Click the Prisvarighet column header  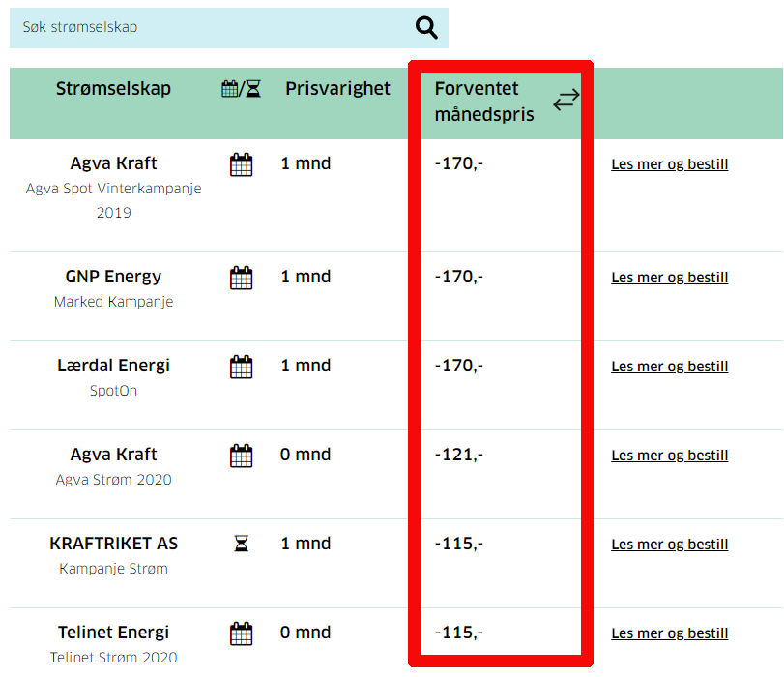pyautogui.click(x=337, y=89)
